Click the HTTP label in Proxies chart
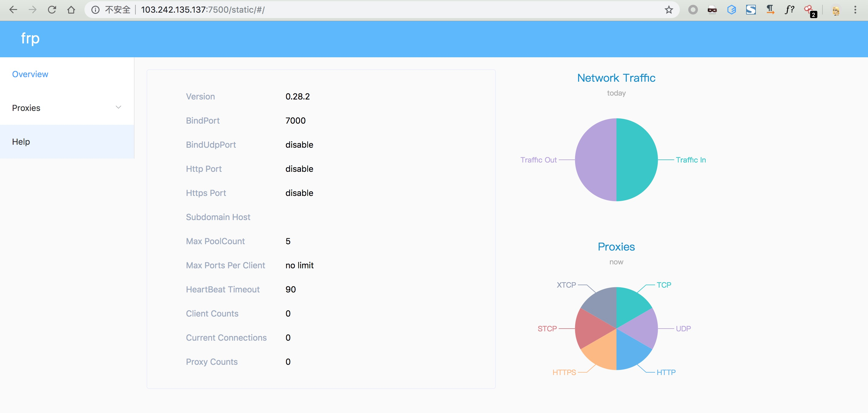 [x=666, y=372]
